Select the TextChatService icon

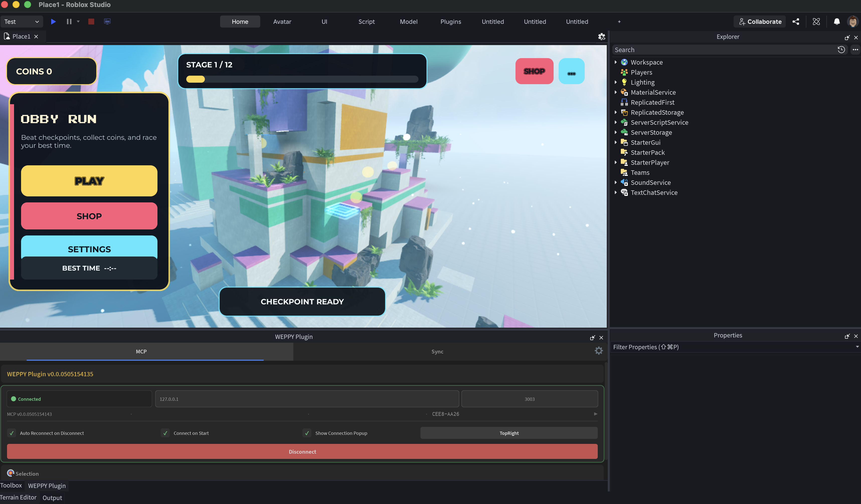point(624,193)
